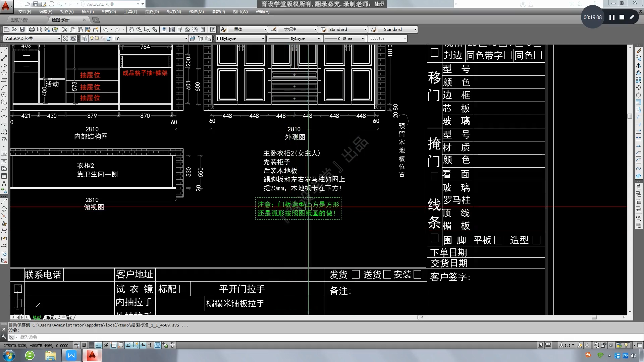
Task: Select the Erase tool in modify toolbar
Action: point(639,51)
